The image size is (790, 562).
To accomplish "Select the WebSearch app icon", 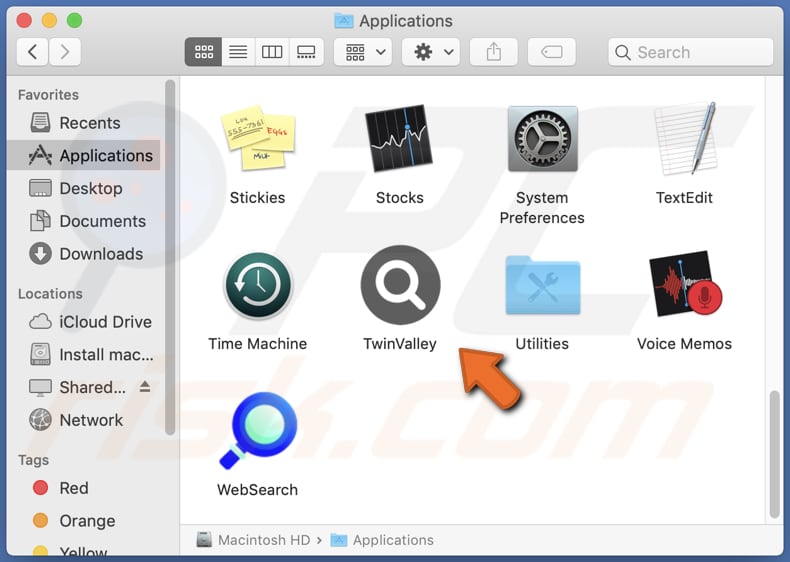I will pyautogui.click(x=258, y=430).
